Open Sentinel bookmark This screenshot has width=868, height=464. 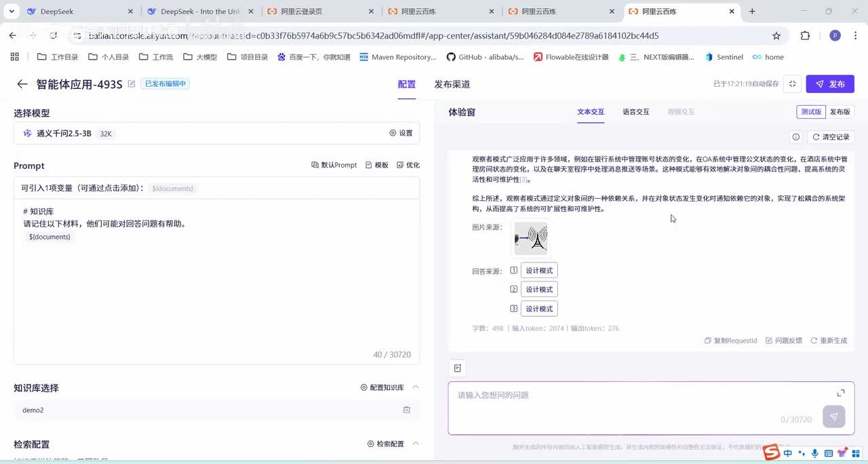(x=724, y=57)
